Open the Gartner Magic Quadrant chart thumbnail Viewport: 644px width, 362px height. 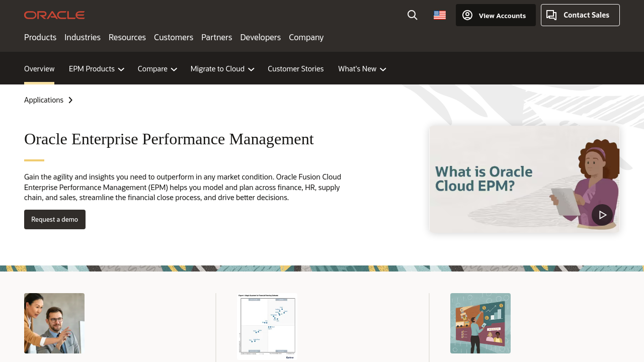click(x=267, y=326)
